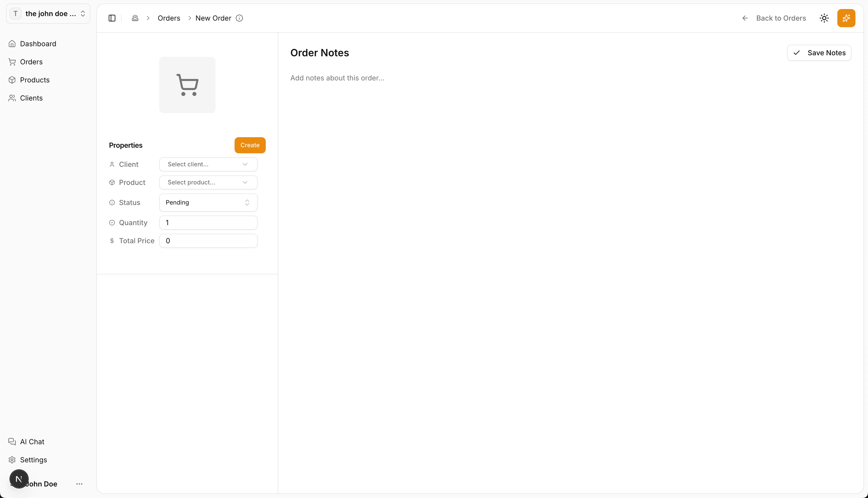The image size is (868, 498).
Task: Toggle the sidebar collapse icon
Action: coord(112,18)
